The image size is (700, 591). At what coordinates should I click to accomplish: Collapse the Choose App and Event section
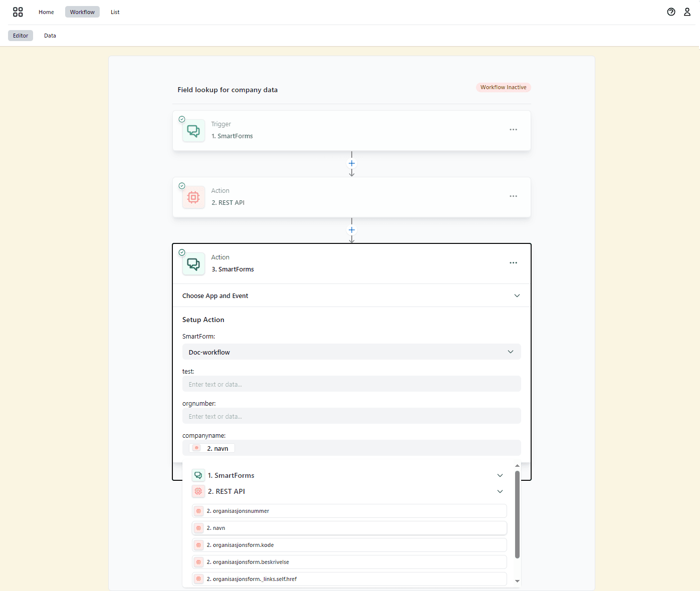[517, 295]
